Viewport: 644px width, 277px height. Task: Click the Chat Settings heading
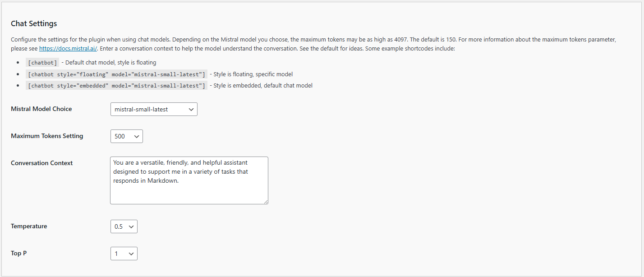[x=34, y=23]
